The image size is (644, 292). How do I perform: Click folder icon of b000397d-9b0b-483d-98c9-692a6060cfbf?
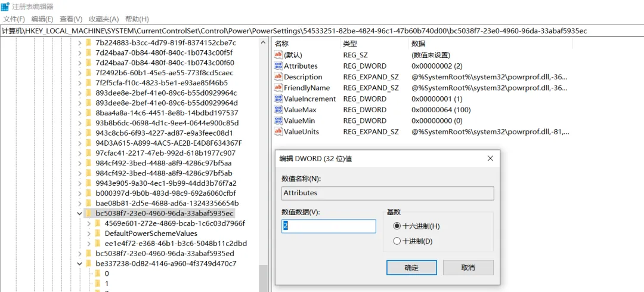point(88,193)
